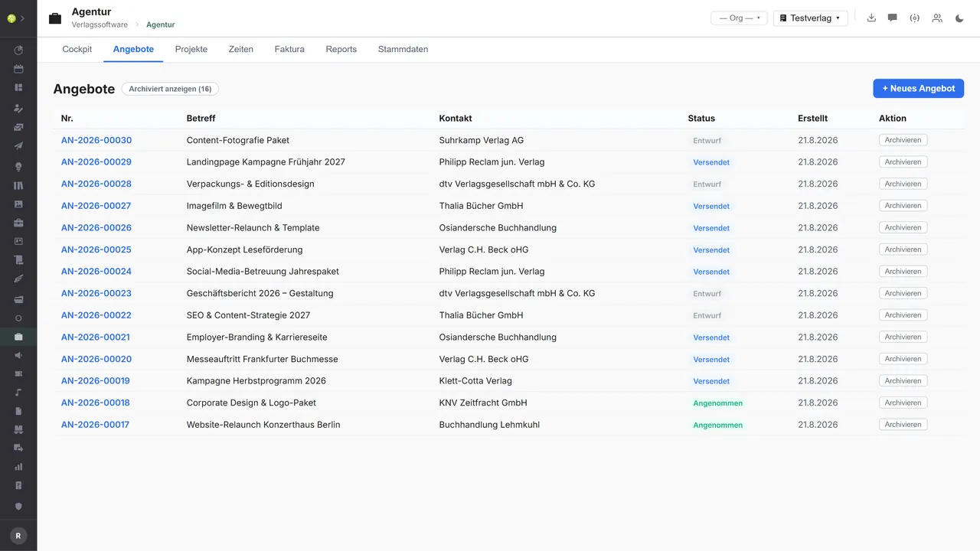Open the lightbulb ideas icon in the sidebar
The image size is (980, 551).
(x=18, y=166)
